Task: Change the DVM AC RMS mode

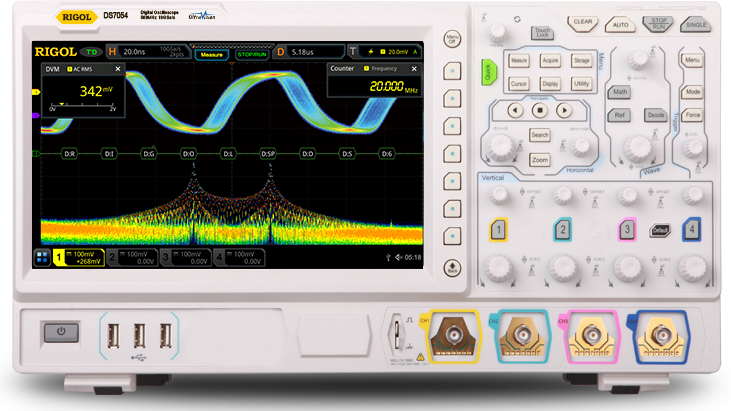Action: click(80, 69)
